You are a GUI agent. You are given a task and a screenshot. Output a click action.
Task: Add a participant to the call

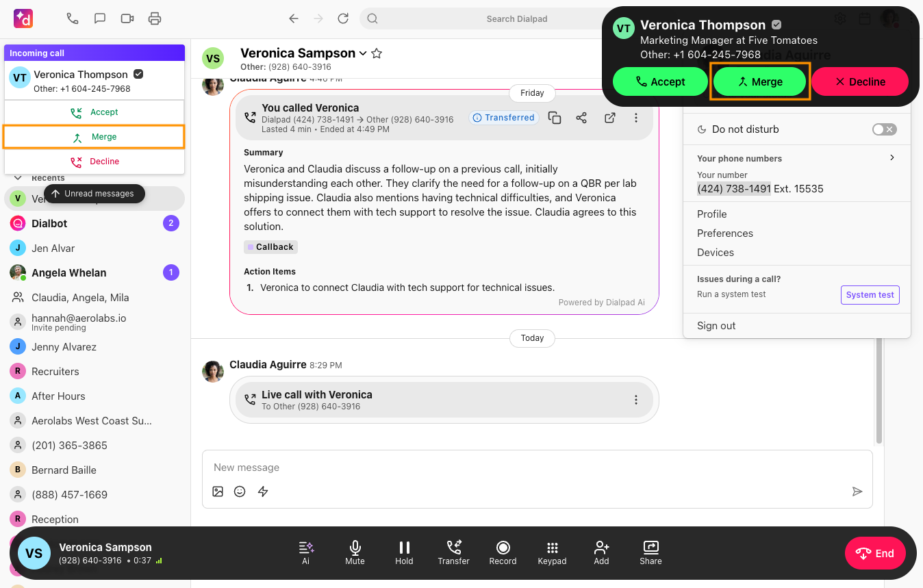click(601, 552)
